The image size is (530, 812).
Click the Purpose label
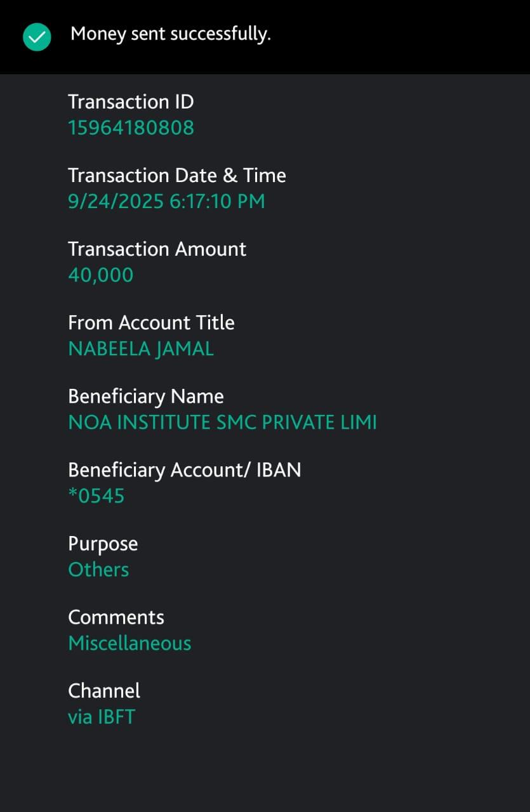(103, 544)
